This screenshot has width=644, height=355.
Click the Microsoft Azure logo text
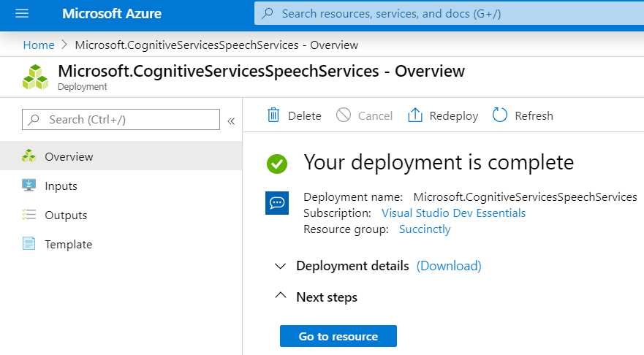pos(112,14)
